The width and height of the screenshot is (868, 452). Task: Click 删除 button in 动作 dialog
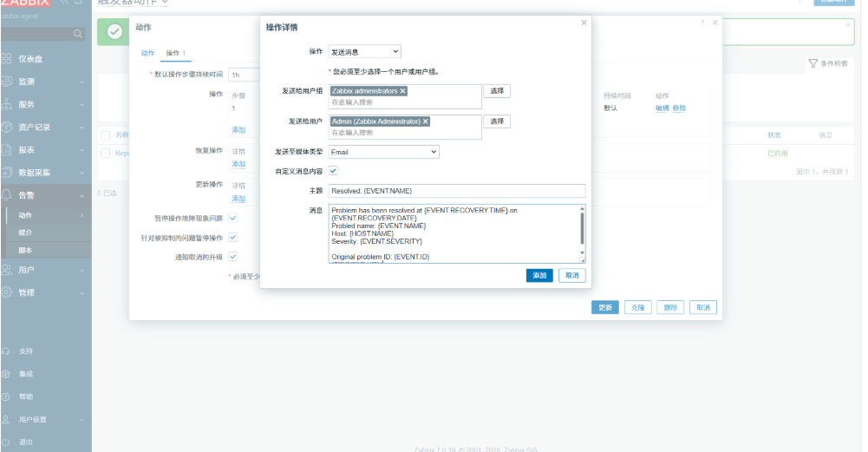point(670,307)
